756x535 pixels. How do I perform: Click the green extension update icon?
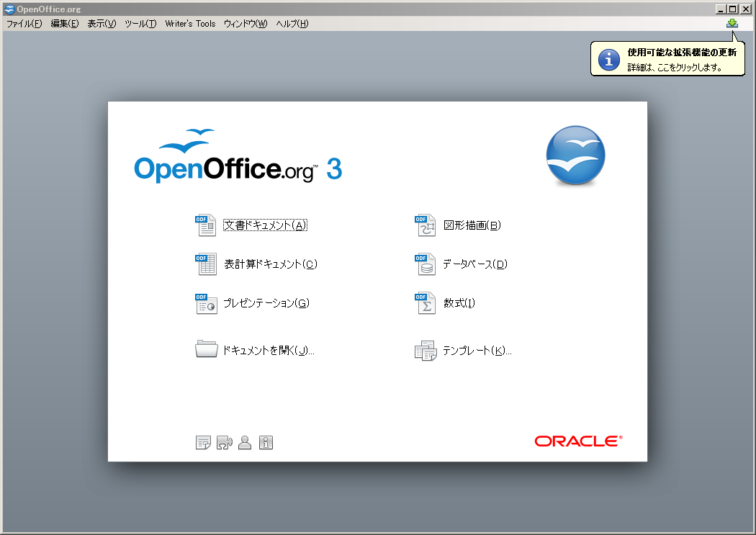[732, 23]
